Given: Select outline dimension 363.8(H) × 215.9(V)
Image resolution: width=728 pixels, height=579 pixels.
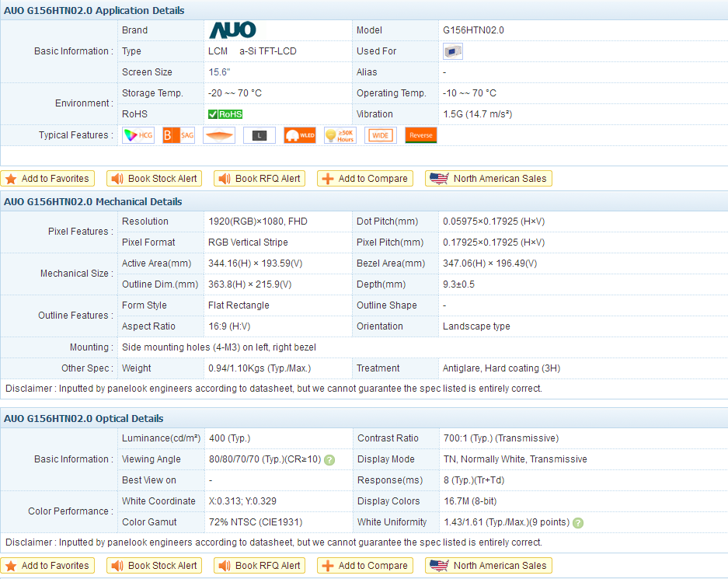Looking at the screenshot, I should click(249, 284).
